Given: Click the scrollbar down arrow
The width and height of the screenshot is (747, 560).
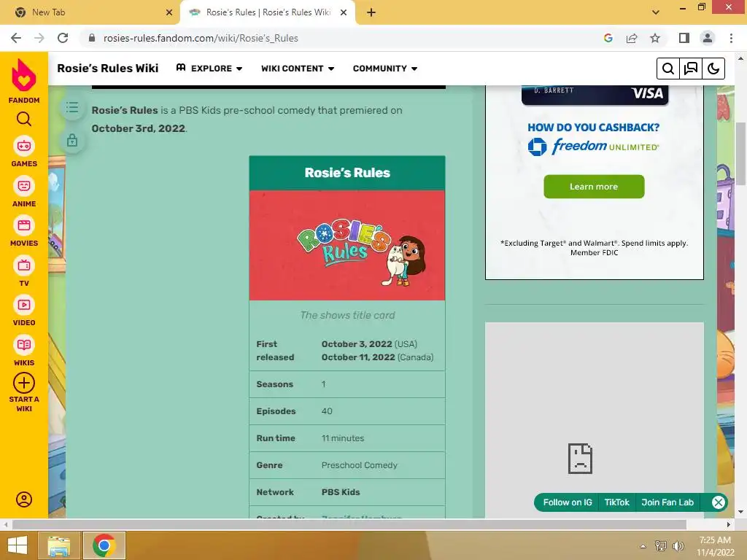Looking at the screenshot, I should click(740, 513).
